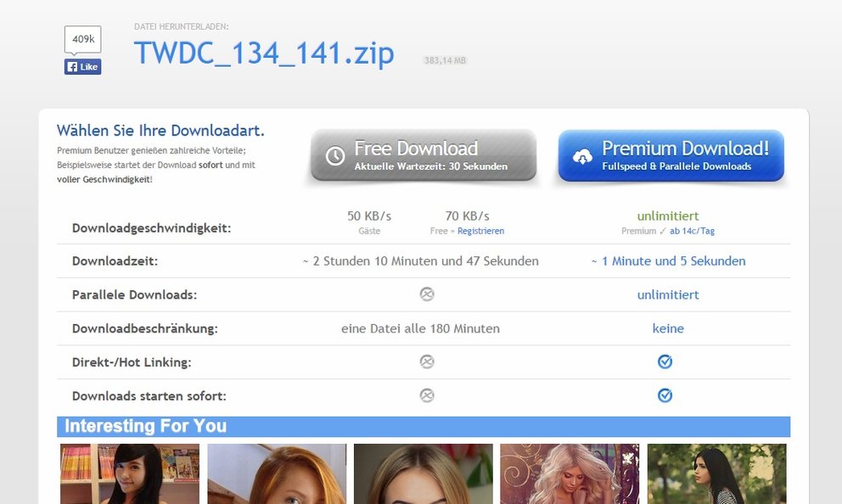Open the second thumbnail with red-haired woman
The width and height of the screenshot is (842, 504).
tap(277, 474)
